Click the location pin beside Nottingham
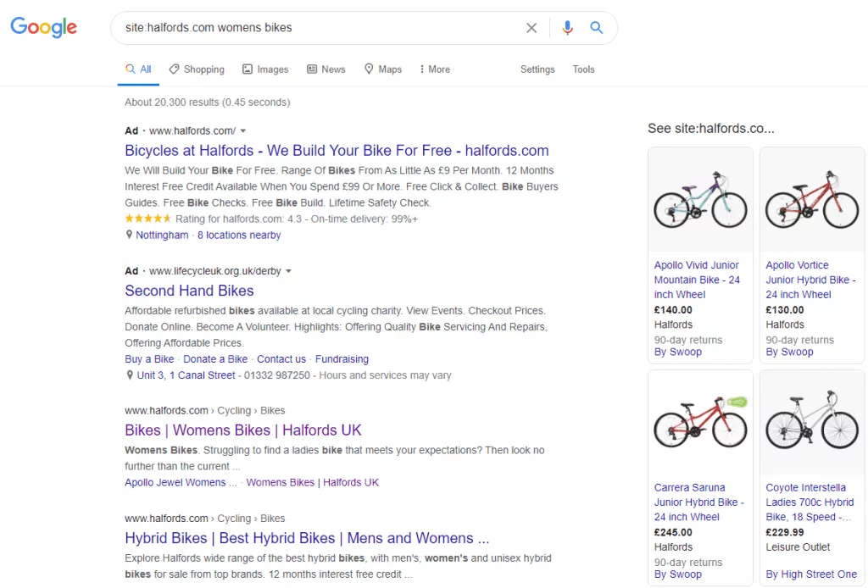The height and width of the screenshot is (588, 868). 128,235
